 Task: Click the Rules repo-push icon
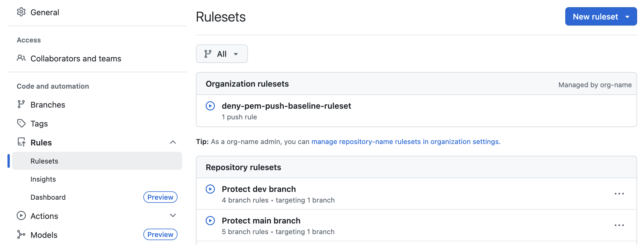pos(22,142)
